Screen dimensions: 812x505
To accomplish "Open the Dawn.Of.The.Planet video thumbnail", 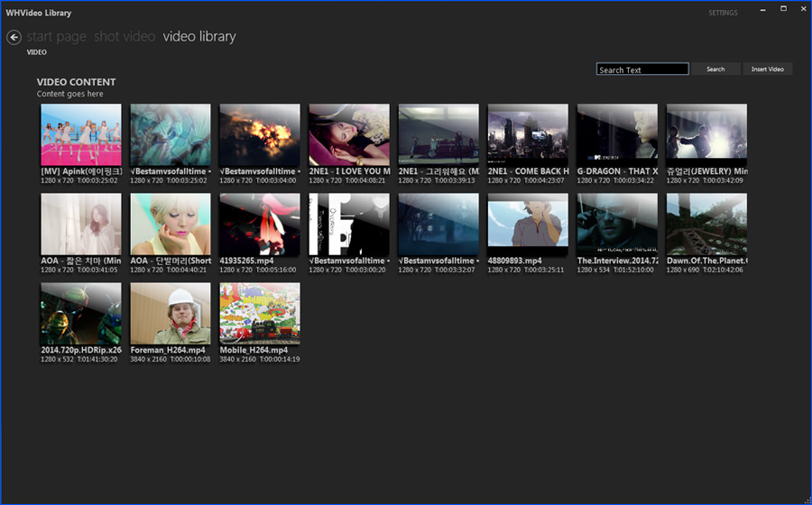I will (706, 224).
